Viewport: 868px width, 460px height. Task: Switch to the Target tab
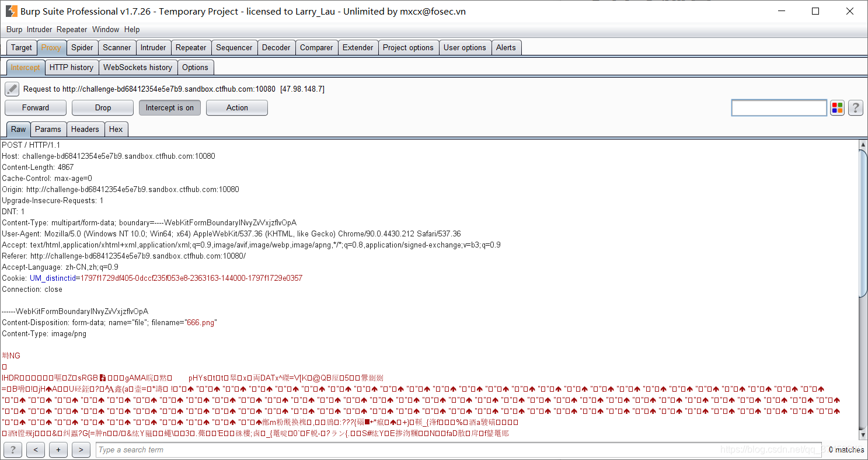22,47
